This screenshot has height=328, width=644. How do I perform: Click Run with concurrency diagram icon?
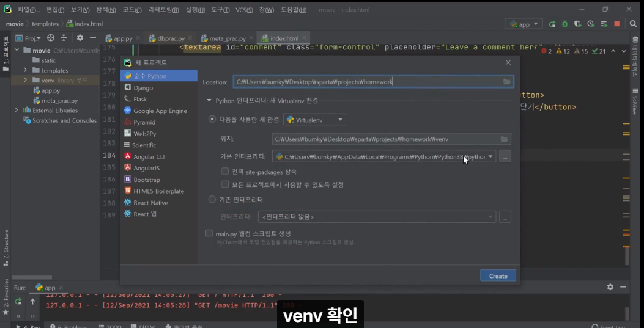604,24
